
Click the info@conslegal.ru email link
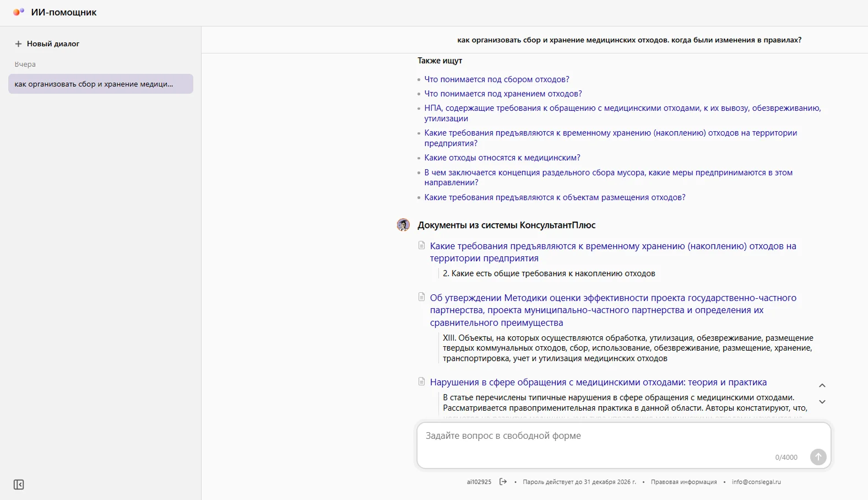[x=756, y=482]
